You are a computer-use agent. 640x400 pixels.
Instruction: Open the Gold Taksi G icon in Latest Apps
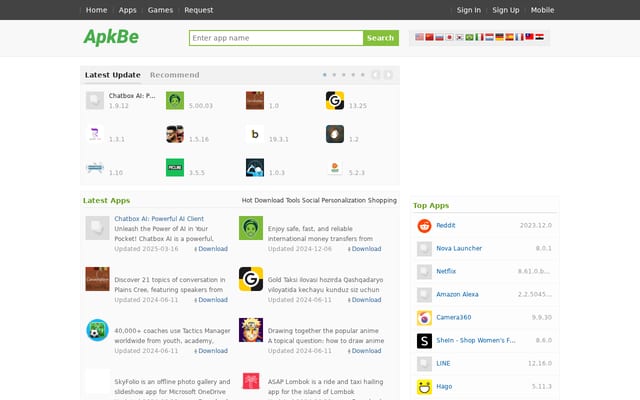(x=251, y=279)
